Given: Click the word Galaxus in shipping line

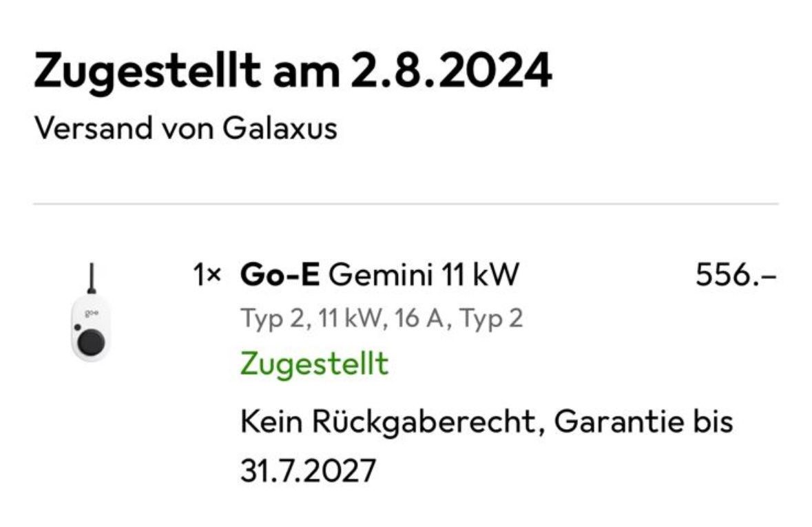Looking at the screenshot, I should pos(280,128).
